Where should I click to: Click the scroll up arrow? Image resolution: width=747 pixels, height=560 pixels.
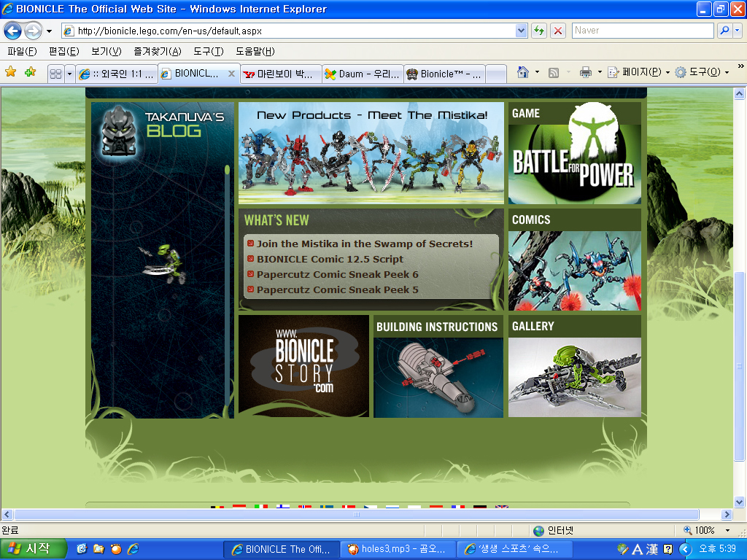(x=739, y=94)
